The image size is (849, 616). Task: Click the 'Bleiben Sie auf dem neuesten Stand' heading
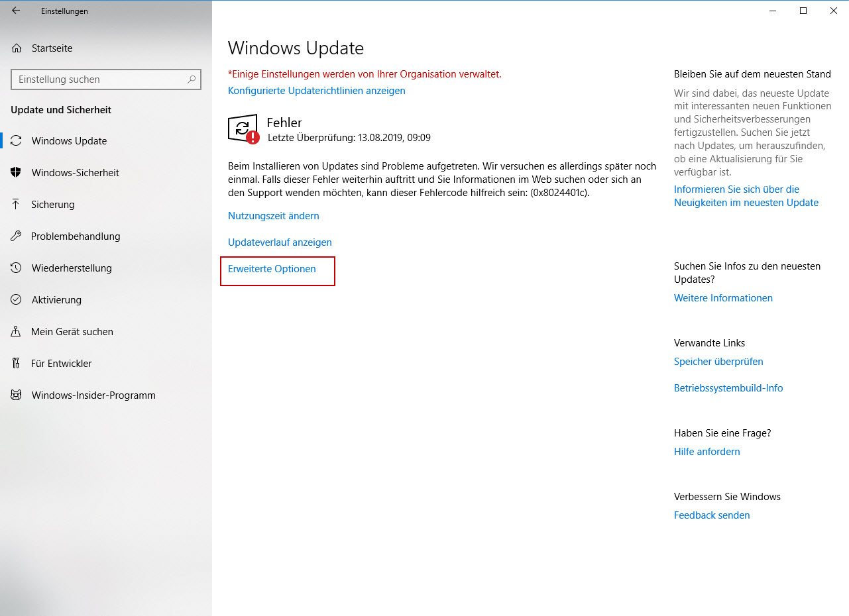click(x=752, y=74)
